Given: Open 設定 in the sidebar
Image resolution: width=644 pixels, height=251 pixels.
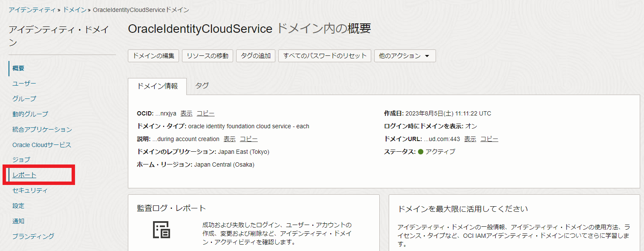Looking at the screenshot, I should coord(18,206).
